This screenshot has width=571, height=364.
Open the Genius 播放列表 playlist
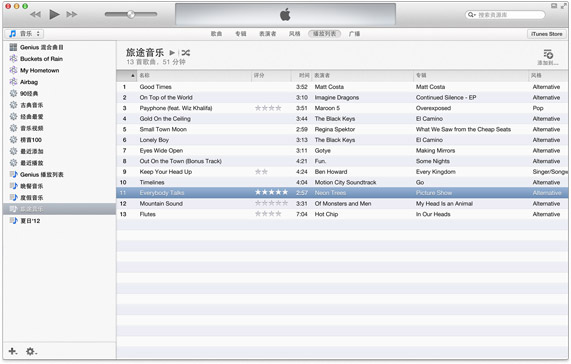point(59,175)
